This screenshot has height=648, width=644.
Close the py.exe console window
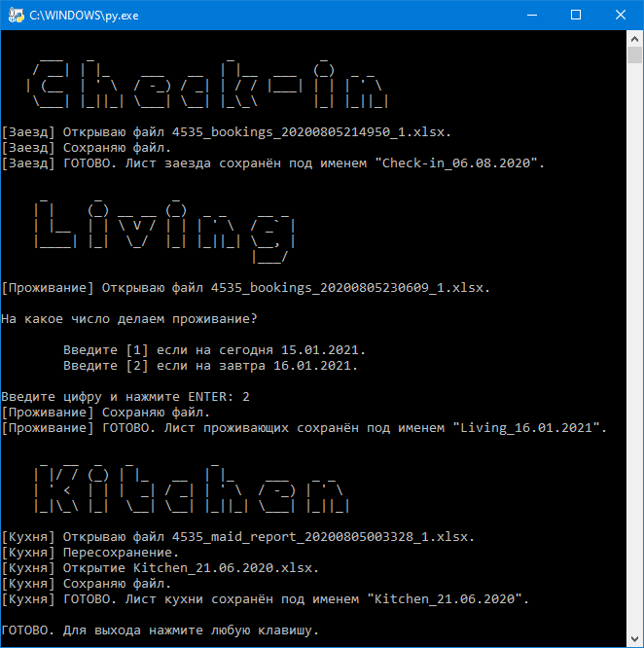tap(621, 16)
